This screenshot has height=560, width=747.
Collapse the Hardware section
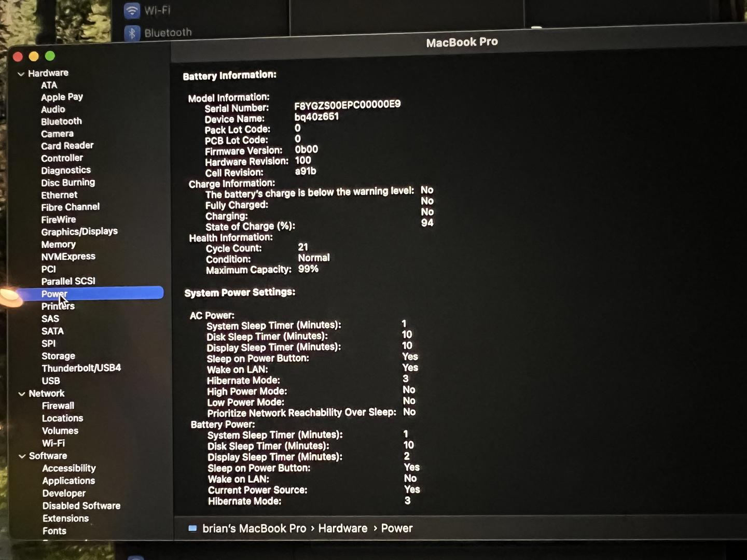click(21, 74)
